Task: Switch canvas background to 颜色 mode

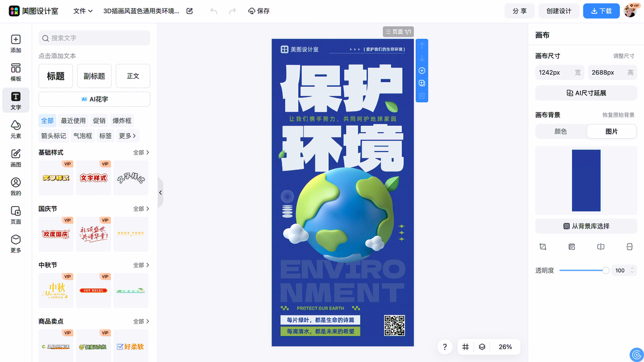Action: [x=560, y=132]
